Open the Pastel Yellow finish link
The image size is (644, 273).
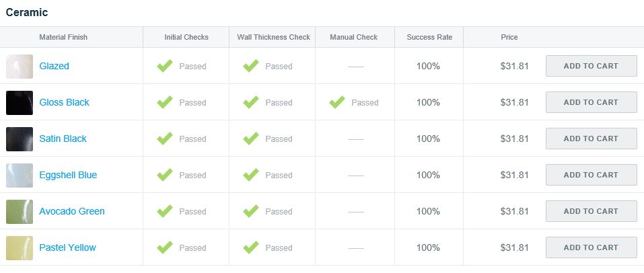click(67, 248)
